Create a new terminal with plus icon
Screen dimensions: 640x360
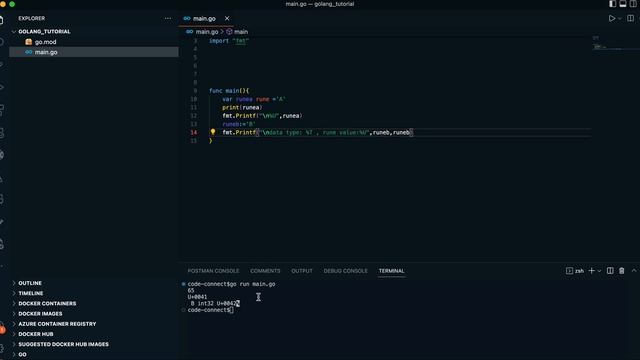[591, 271]
